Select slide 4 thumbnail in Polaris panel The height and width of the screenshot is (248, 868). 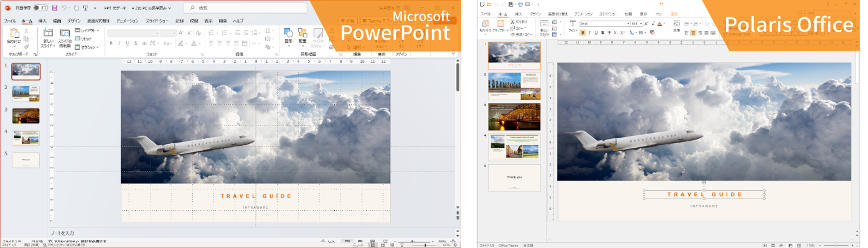pos(514,147)
